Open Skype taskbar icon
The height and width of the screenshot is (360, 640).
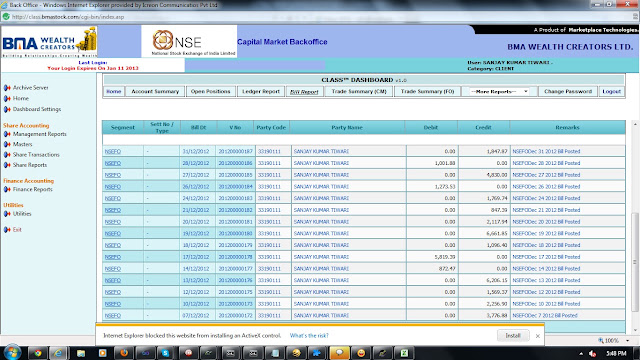click(166, 353)
